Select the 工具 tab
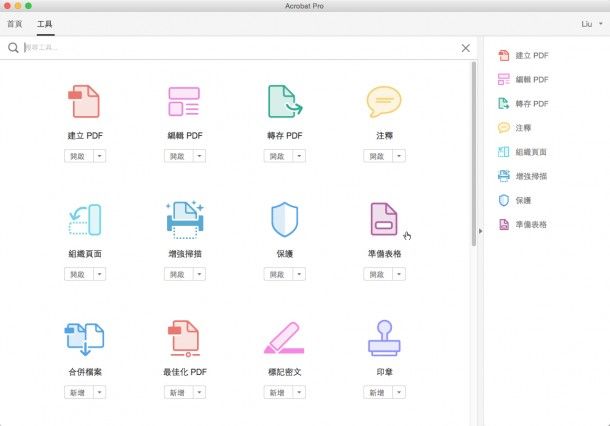Image resolution: width=610 pixels, height=426 pixels. (x=45, y=23)
